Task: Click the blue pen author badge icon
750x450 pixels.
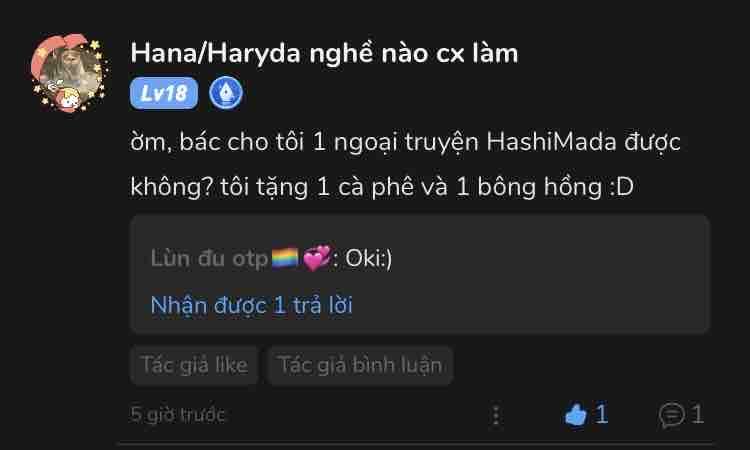Action: (226, 93)
